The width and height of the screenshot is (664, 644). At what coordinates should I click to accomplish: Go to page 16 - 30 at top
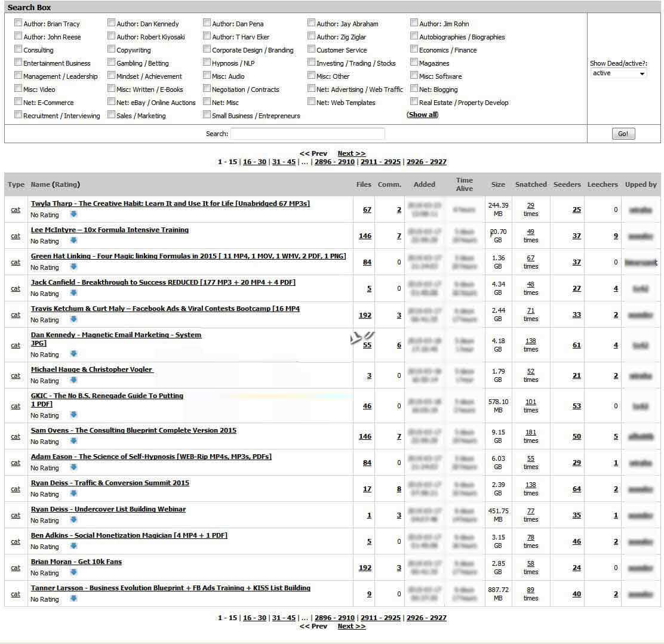[x=254, y=162]
